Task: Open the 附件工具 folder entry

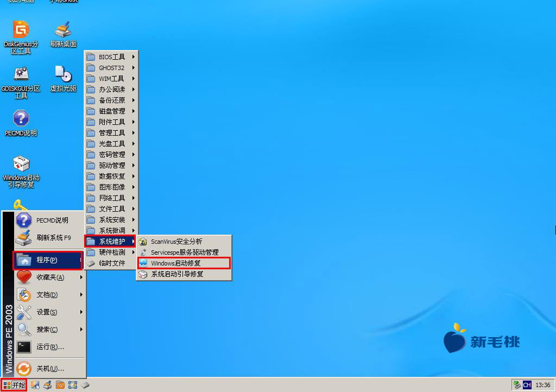Action: pos(111,122)
